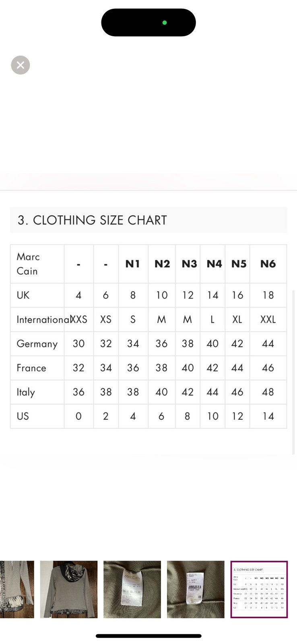Tap the 3. CLOTHING SIZE CHART heading
This screenshot has height=644, width=297.
(92, 220)
